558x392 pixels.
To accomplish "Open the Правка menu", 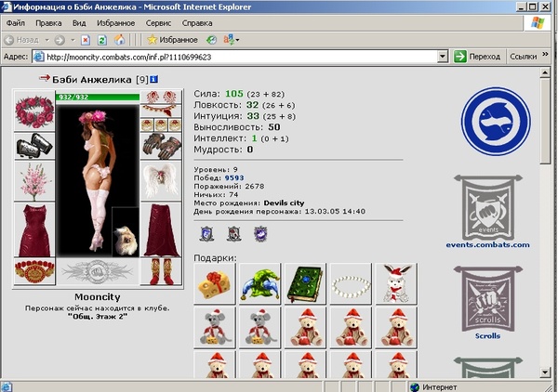I will (48, 23).
